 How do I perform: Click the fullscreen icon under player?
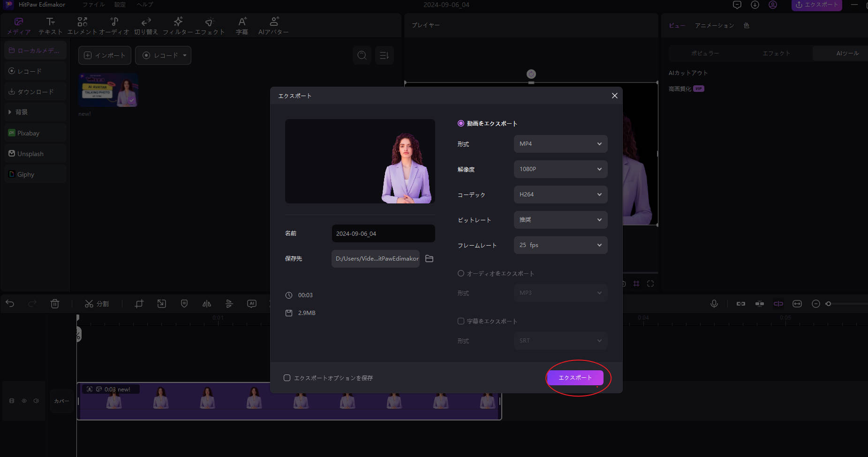tap(650, 284)
